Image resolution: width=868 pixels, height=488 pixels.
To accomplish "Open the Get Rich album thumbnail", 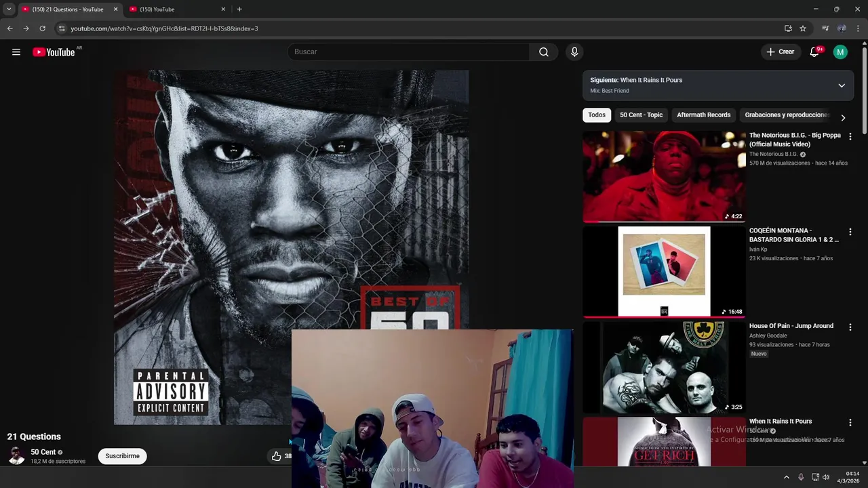I will tap(664, 442).
